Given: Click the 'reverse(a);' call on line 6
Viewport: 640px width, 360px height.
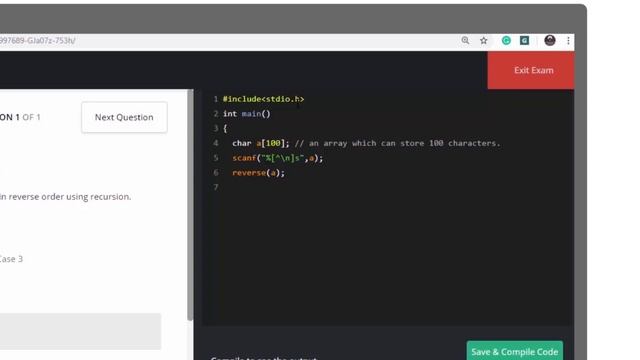Looking at the screenshot, I should point(258,173).
